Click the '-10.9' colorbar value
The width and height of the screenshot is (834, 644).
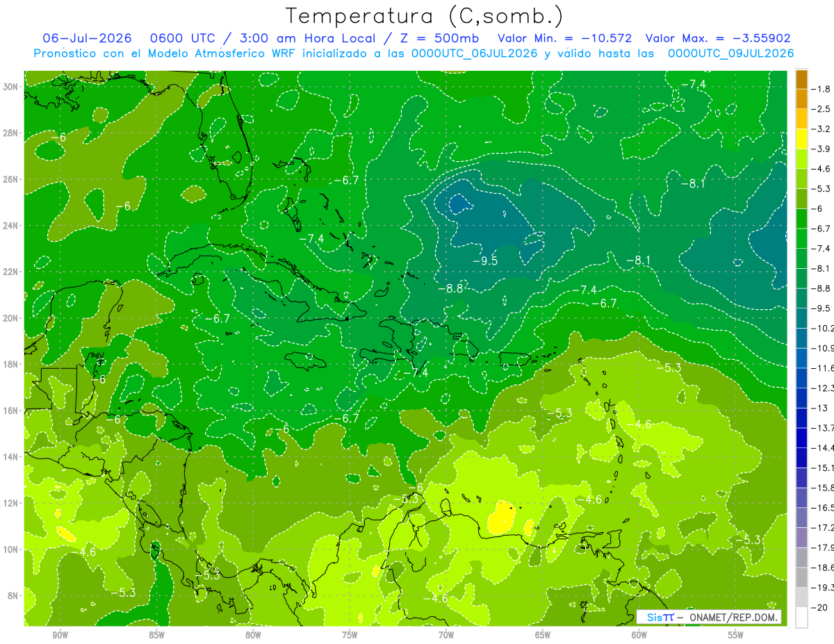pyautogui.click(x=824, y=348)
